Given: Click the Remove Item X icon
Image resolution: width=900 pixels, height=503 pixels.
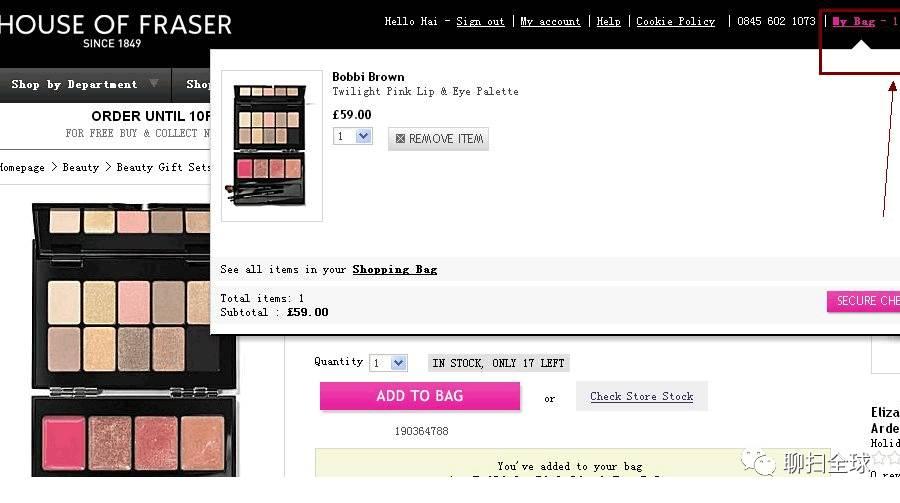Looking at the screenshot, I should pos(400,138).
